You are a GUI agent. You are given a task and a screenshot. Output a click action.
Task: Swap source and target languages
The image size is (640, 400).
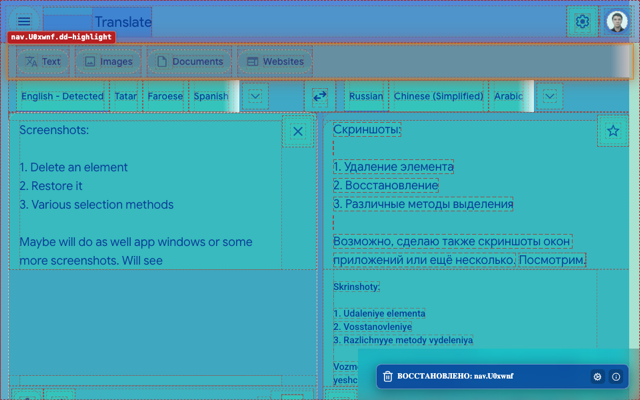pos(320,96)
